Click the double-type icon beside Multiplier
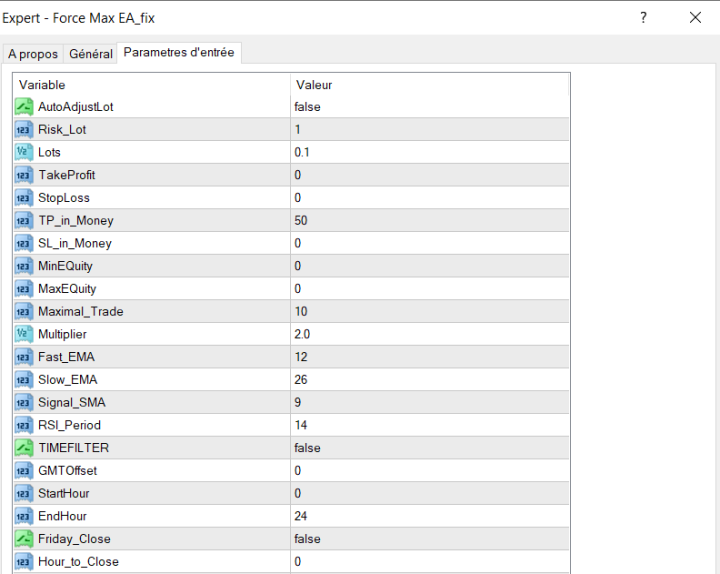720x574 pixels. click(24, 334)
